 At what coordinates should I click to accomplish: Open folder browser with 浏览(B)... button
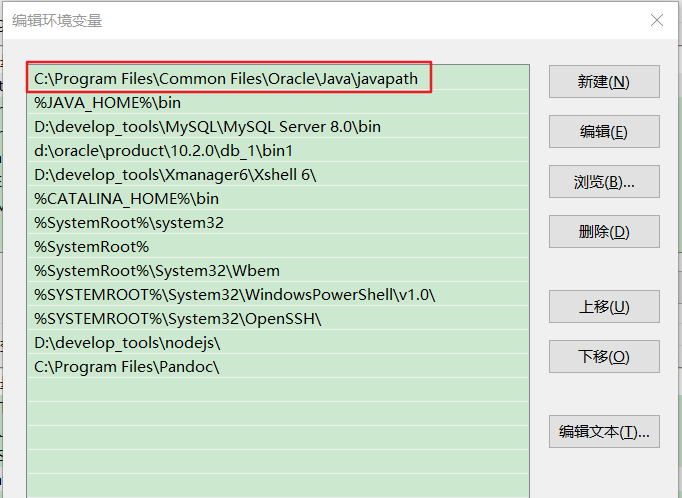pos(603,182)
